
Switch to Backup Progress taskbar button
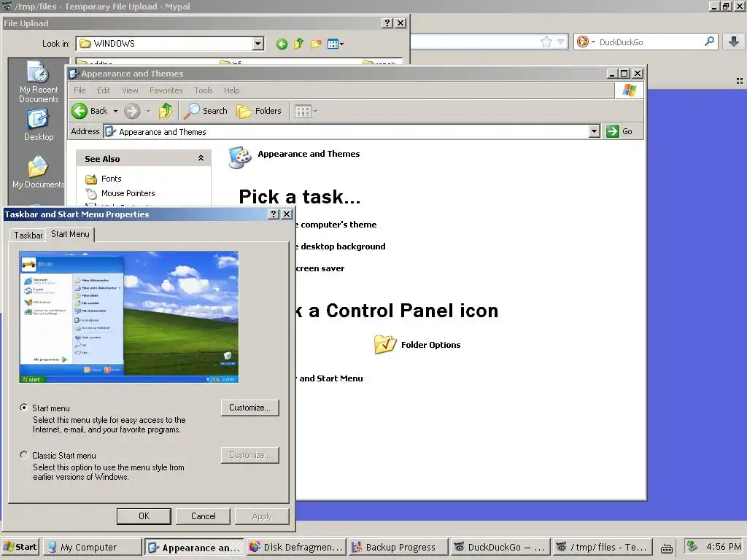[398, 547]
